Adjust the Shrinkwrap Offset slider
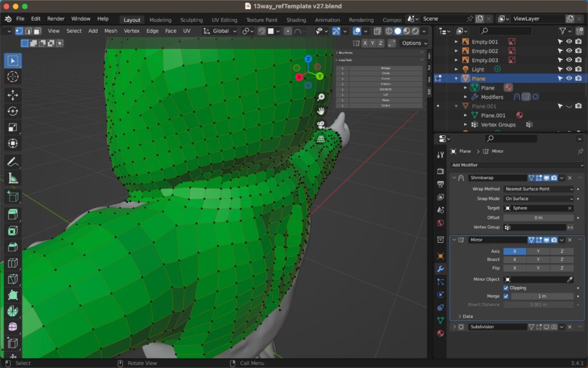588x368 pixels. (538, 217)
